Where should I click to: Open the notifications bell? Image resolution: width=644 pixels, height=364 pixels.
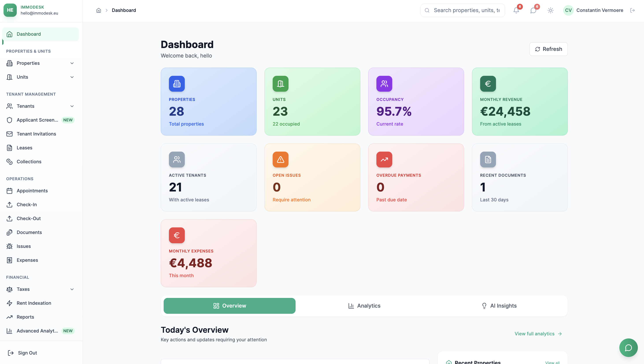click(x=516, y=10)
